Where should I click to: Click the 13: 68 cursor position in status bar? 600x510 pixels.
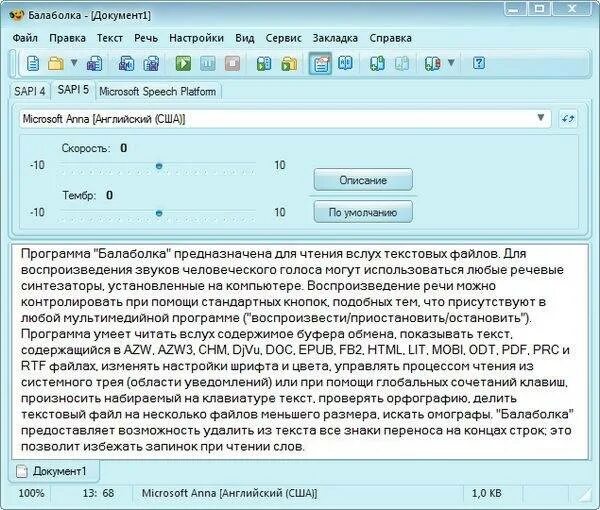point(98,493)
